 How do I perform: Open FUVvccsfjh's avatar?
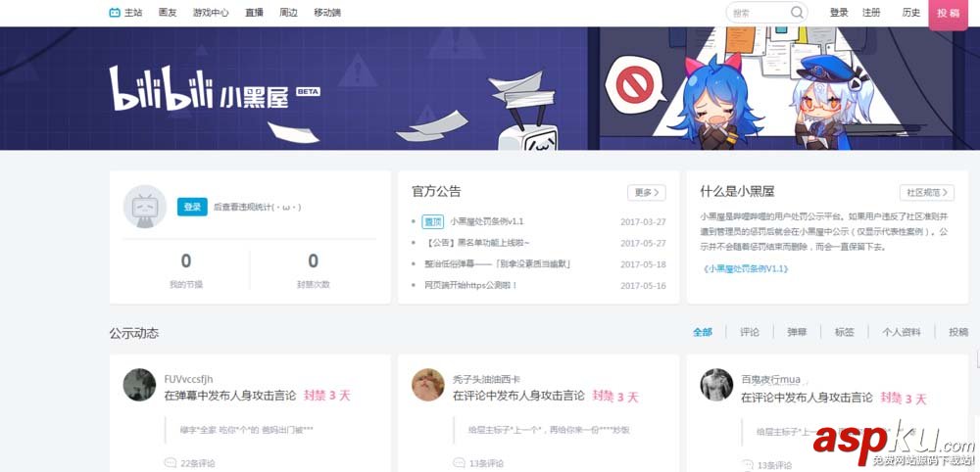[x=139, y=385]
